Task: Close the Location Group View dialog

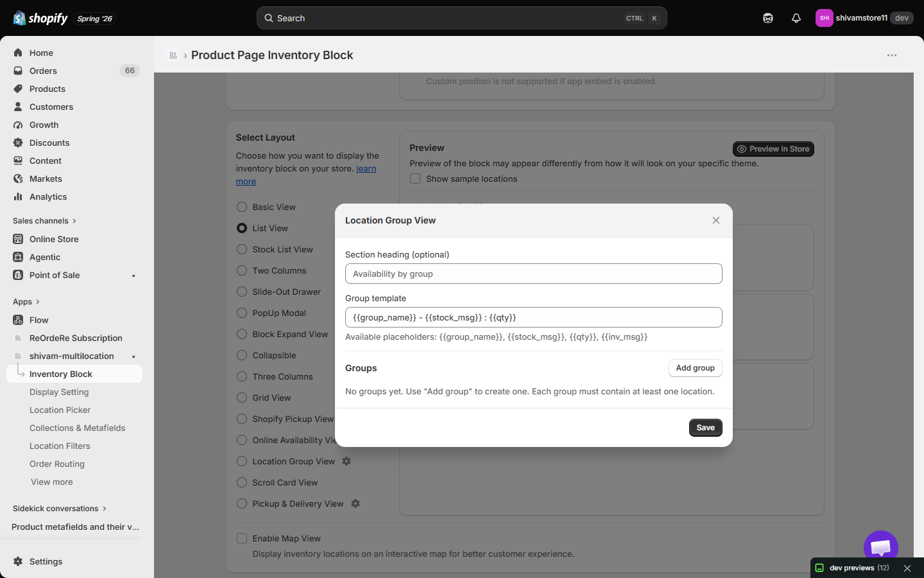Action: click(716, 220)
